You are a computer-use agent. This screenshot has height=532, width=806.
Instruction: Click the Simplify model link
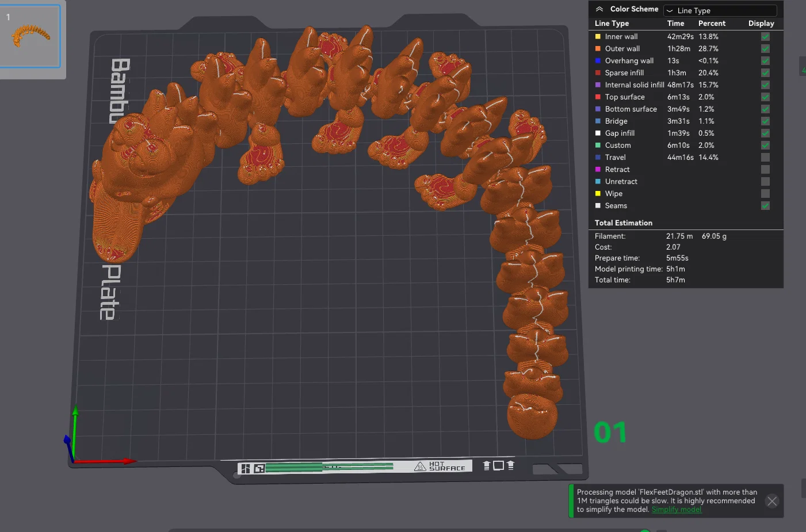point(677,510)
